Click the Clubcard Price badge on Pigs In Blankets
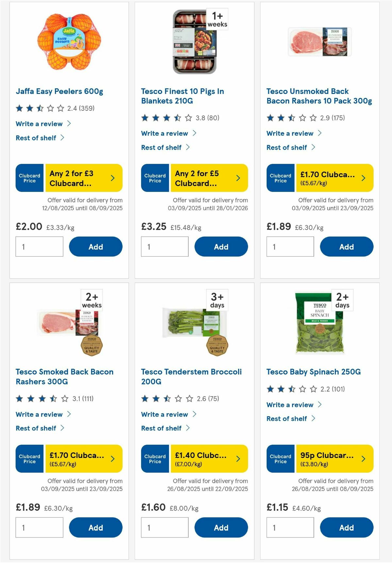This screenshot has height=563, width=392. [x=155, y=178]
